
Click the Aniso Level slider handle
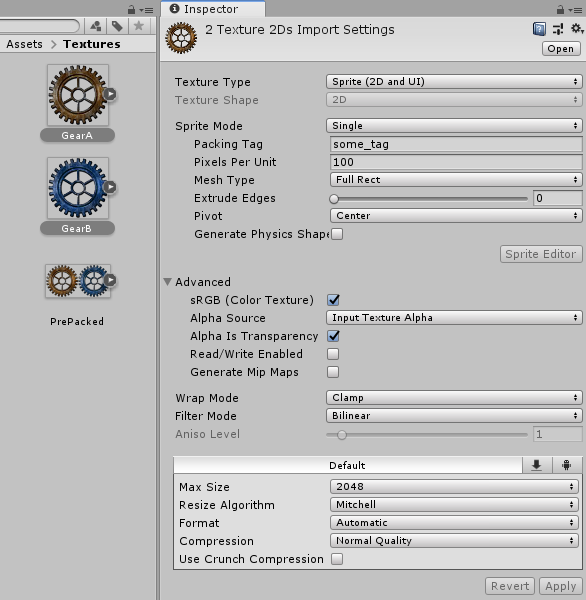342,435
